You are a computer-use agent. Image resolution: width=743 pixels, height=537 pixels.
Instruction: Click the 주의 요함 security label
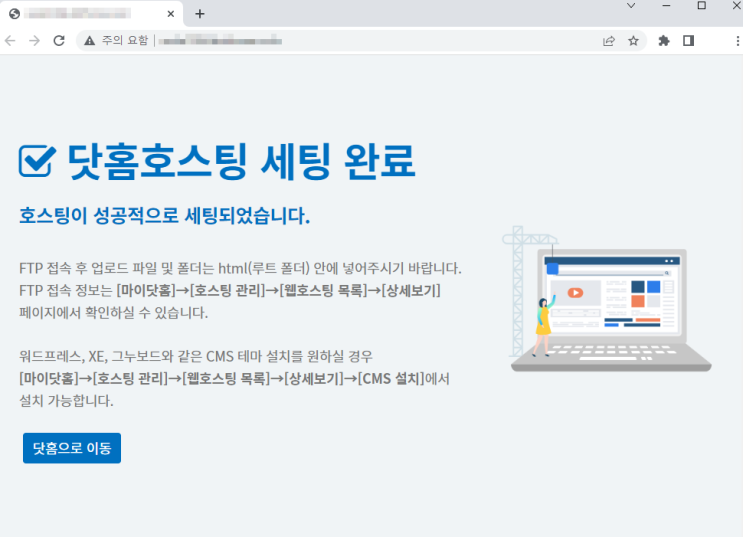[x=125, y=41]
